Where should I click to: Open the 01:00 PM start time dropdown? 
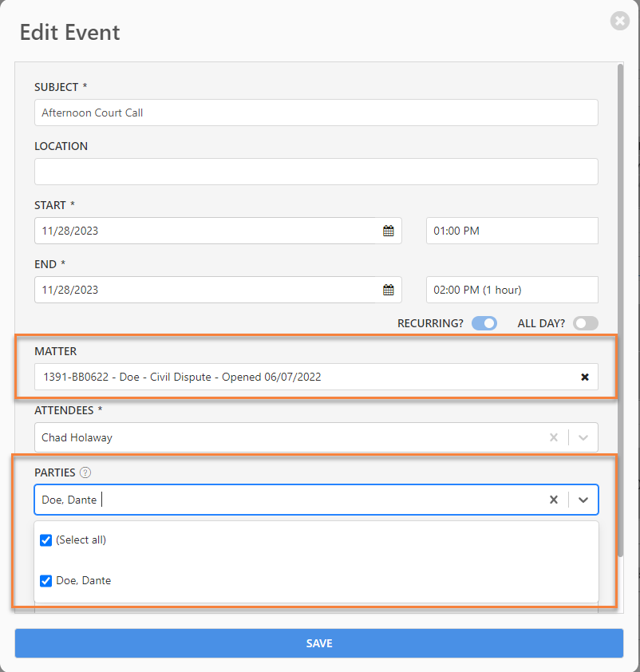click(512, 231)
